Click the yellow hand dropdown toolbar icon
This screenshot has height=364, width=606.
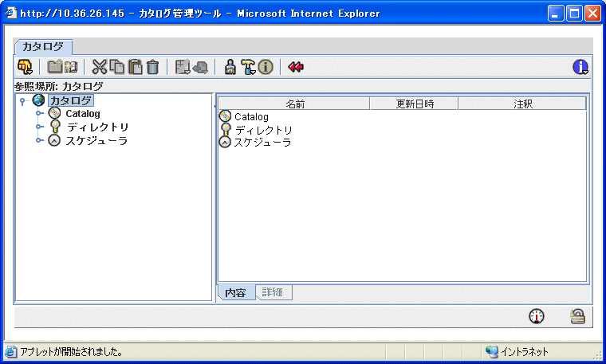(x=26, y=67)
